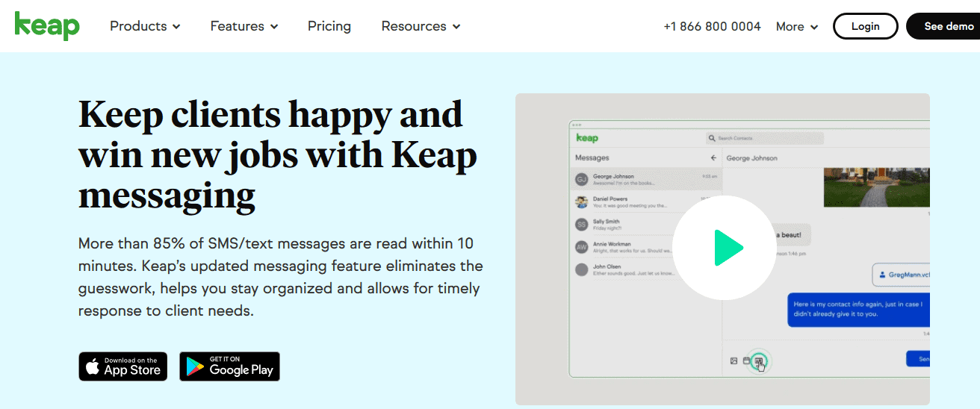Click Daniel Powers avatar photo in preview
980x409 pixels.
(581, 202)
